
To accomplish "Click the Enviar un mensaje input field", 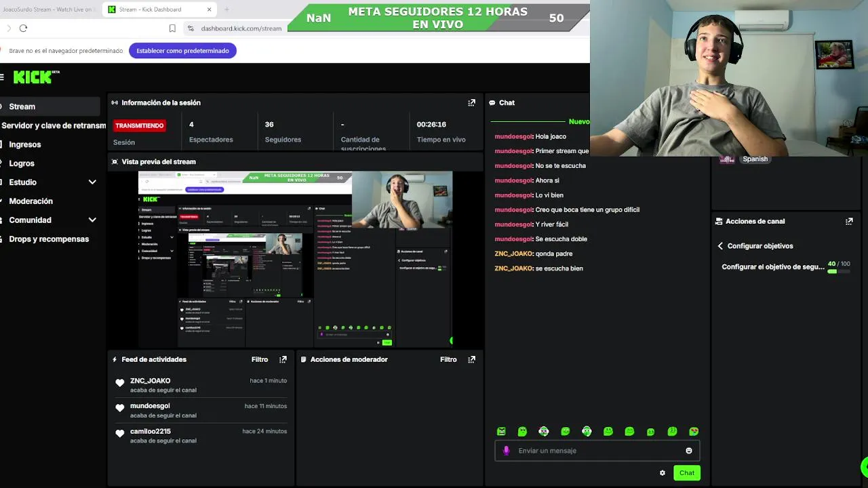I will pos(597,451).
